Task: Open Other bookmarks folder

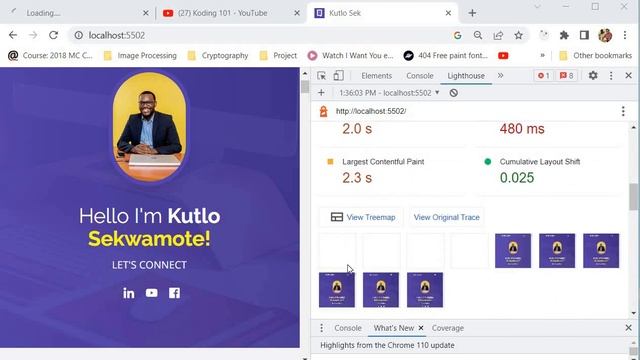Action: [x=596, y=56]
